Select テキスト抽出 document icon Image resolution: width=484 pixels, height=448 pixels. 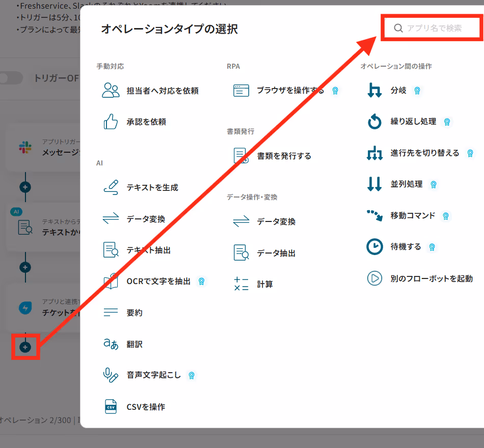[111, 249]
